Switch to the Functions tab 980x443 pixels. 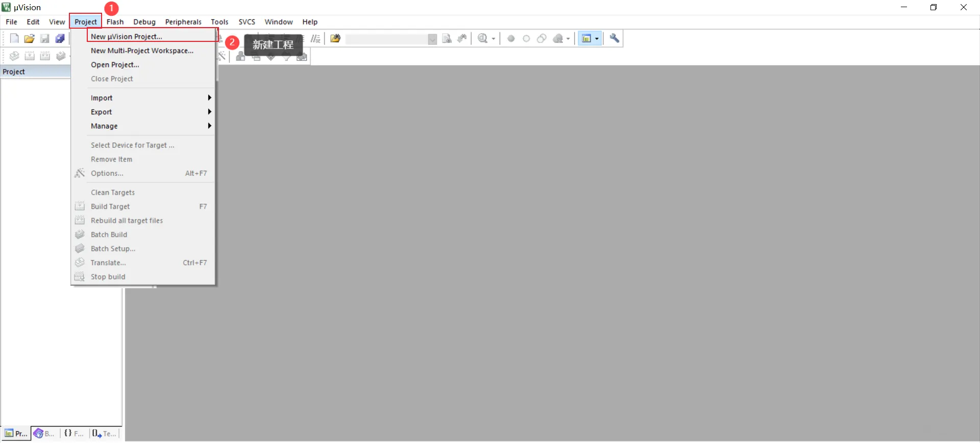(75, 433)
